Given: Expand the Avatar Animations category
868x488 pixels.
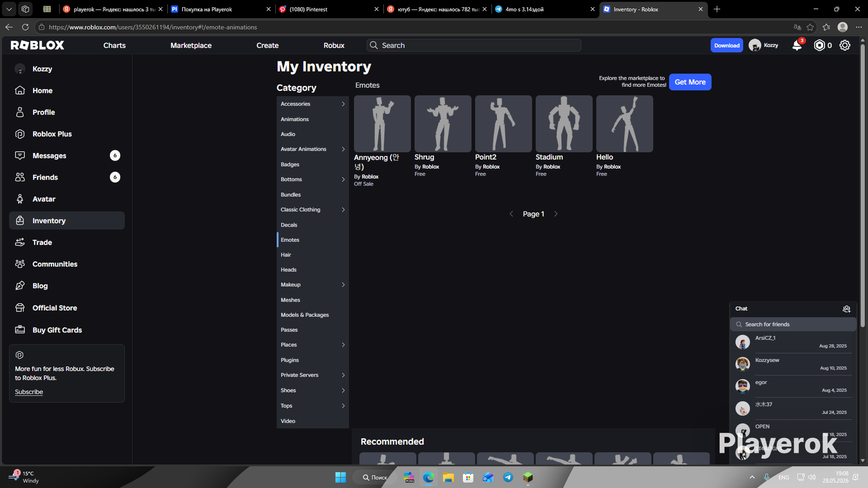Looking at the screenshot, I should click(x=343, y=149).
